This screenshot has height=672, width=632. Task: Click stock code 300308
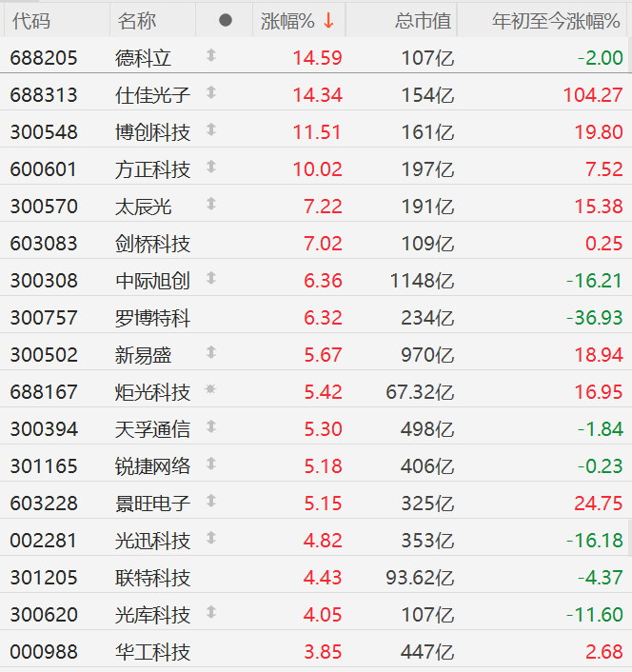point(44,281)
